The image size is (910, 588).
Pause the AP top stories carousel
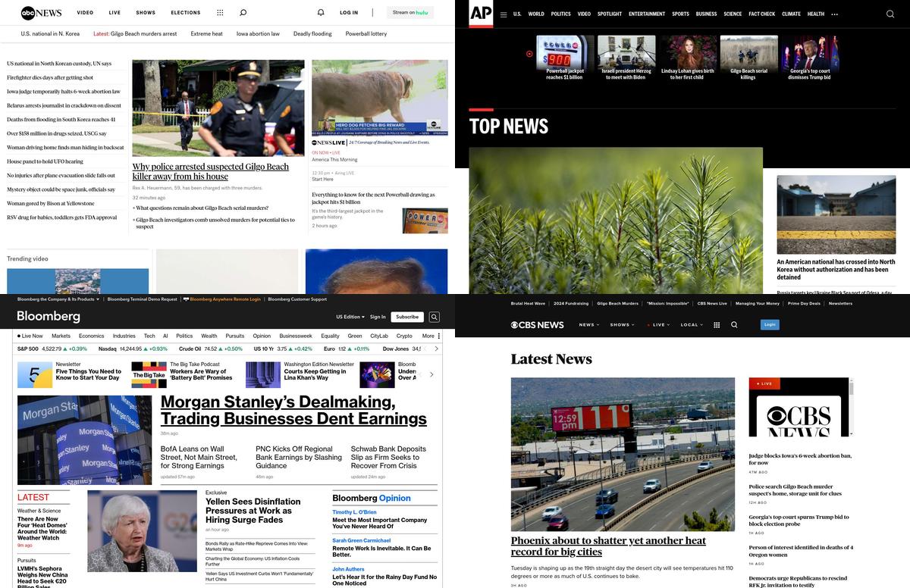[529, 53]
